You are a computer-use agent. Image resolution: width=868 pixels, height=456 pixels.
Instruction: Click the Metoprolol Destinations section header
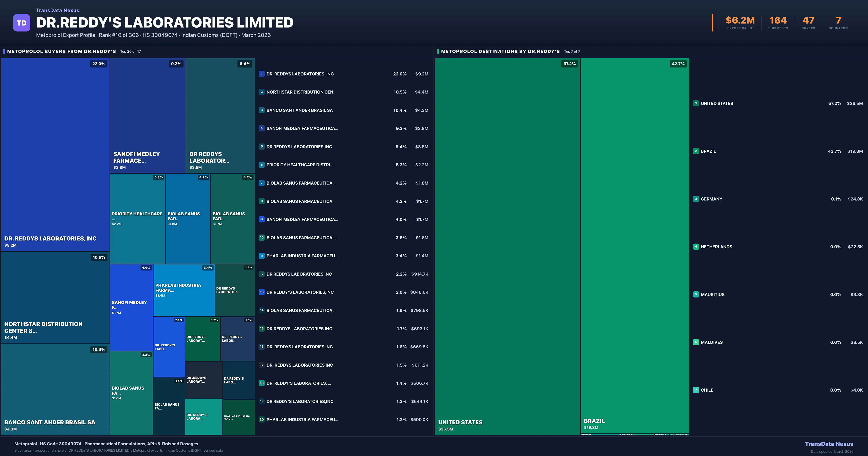pyautogui.click(x=500, y=51)
